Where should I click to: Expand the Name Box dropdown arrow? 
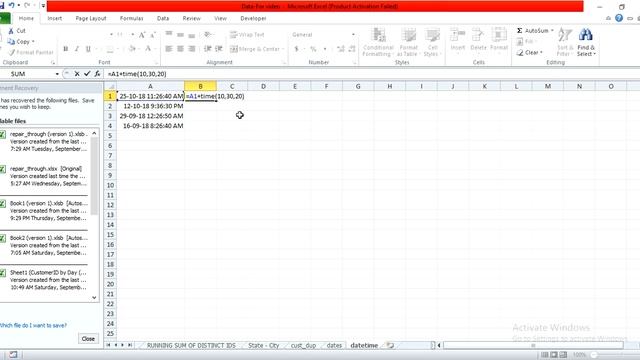point(57,74)
